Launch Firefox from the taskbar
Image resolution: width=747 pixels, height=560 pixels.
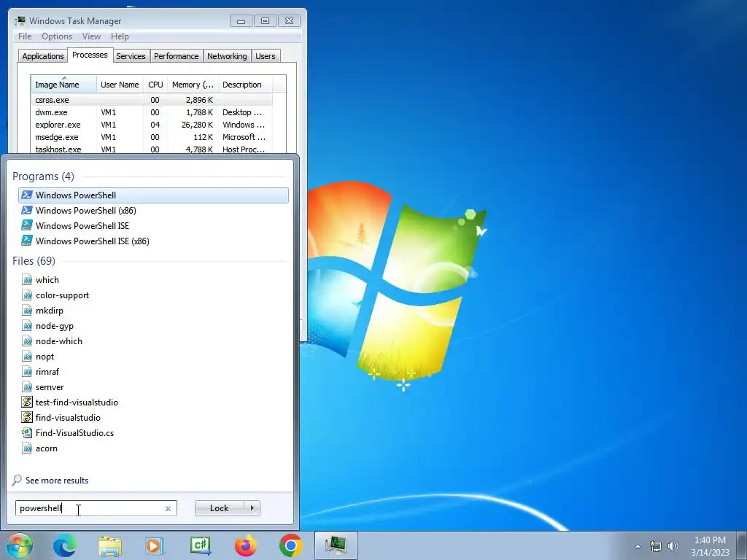[245, 545]
